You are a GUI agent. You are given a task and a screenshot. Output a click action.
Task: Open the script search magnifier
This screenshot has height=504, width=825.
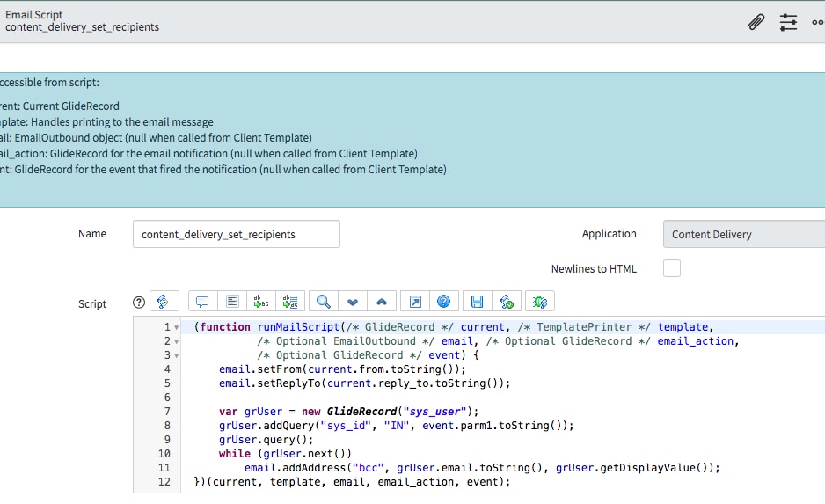[x=324, y=302]
